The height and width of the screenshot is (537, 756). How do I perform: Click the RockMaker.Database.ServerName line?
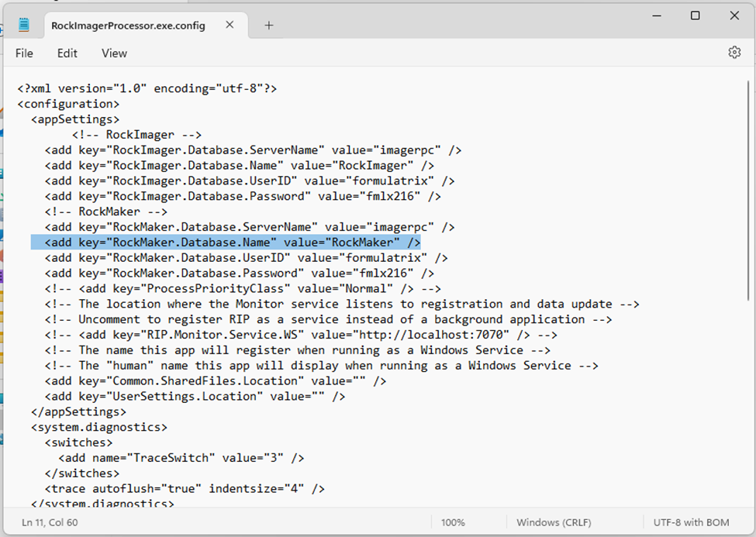(x=250, y=227)
